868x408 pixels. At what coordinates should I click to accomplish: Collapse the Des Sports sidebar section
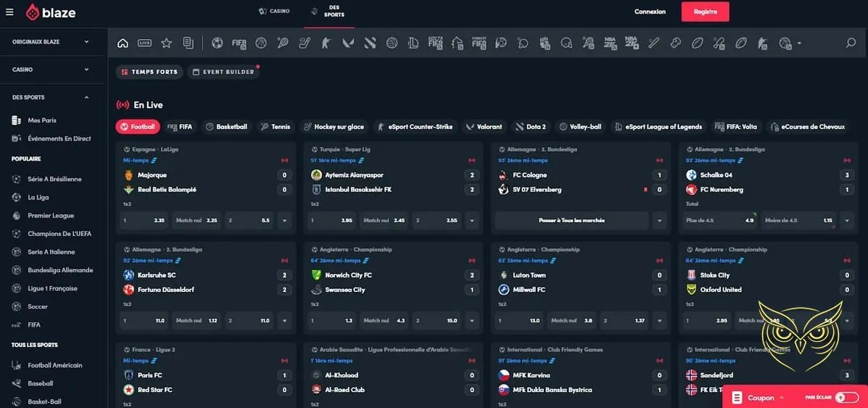(86, 97)
